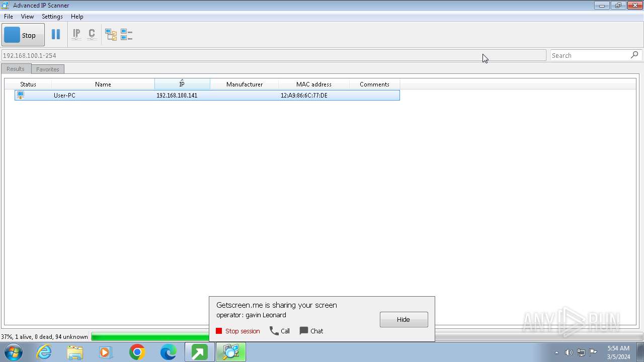The image size is (644, 362).
Task: Click the search magnifier icon
Action: click(634, 55)
